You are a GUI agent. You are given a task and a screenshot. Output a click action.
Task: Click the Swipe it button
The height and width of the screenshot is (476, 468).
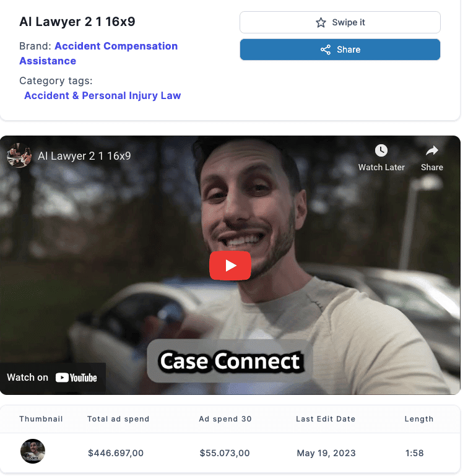click(340, 22)
